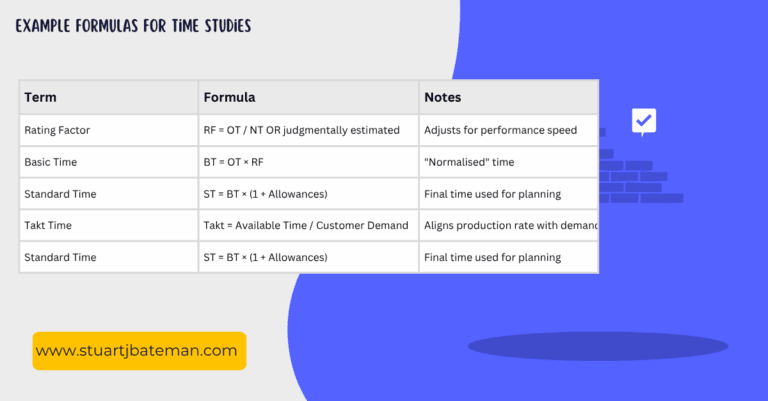Viewport: 768px width, 401px height.
Task: Open the www.stuartjbateman.com link
Action: click(x=139, y=351)
